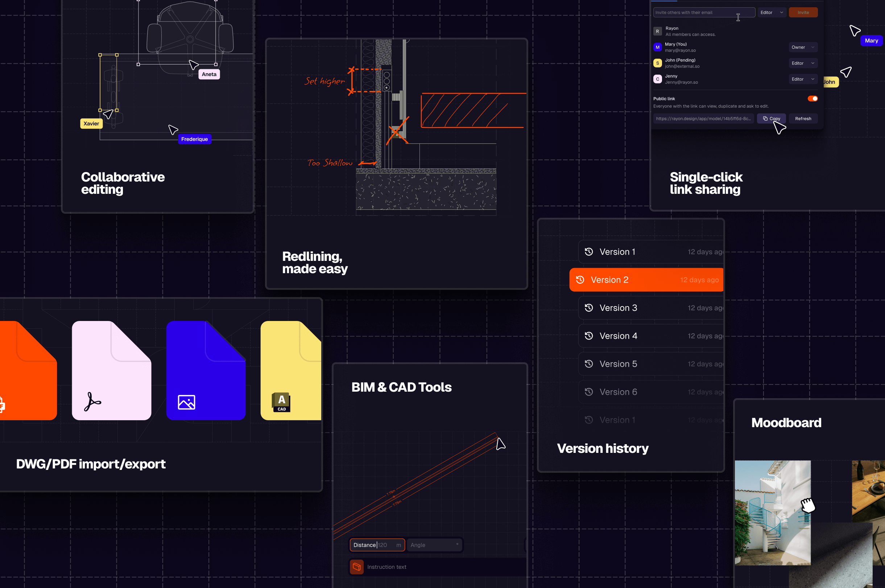885x588 pixels.
Task: Open Jenny's Editor permission dropdown
Action: (x=802, y=79)
